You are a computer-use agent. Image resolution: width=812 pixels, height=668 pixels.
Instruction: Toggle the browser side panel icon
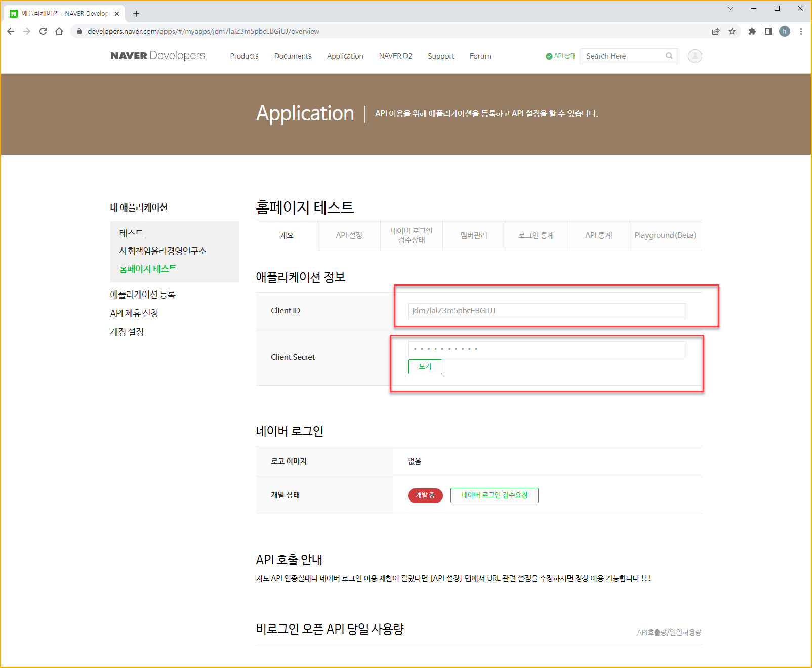tap(768, 31)
